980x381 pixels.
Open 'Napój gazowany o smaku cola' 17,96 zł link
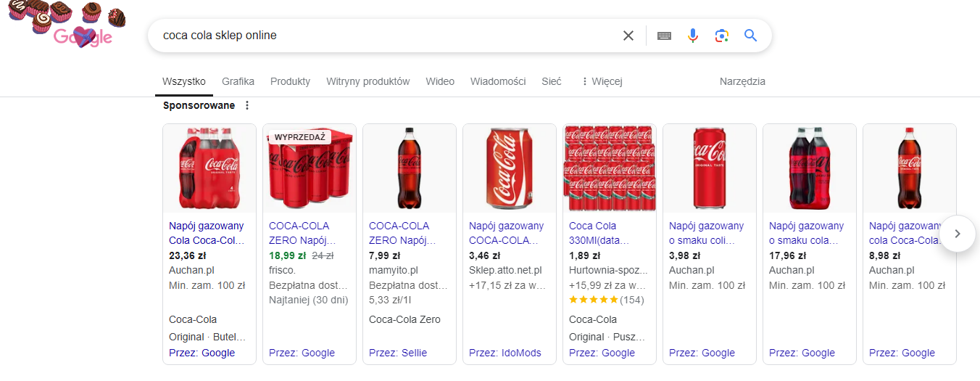point(806,233)
